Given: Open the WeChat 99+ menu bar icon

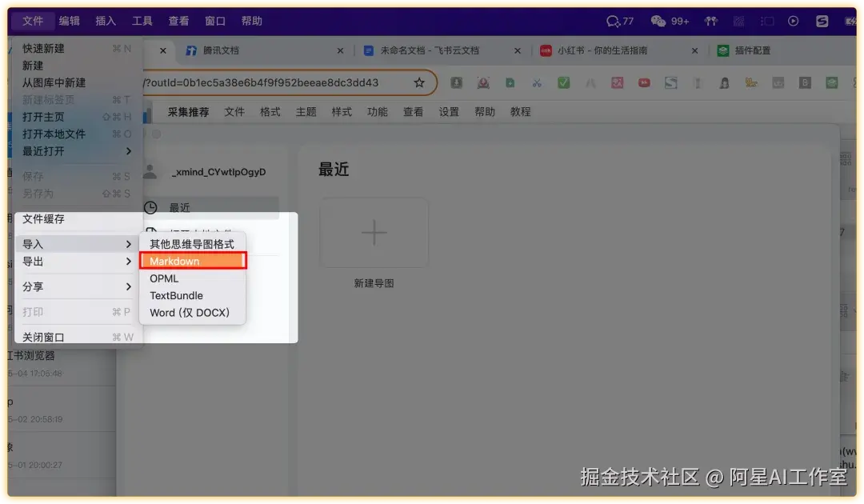Looking at the screenshot, I should point(670,21).
